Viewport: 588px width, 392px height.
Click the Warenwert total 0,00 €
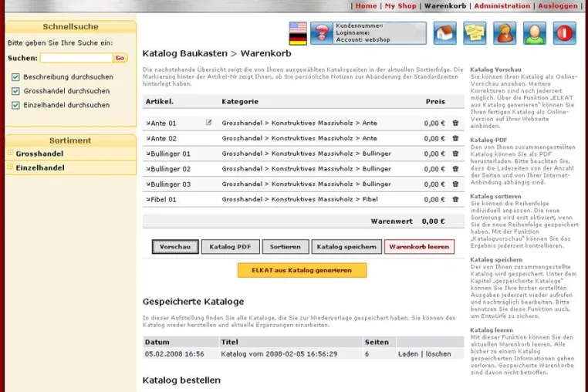pyautogui.click(x=433, y=221)
